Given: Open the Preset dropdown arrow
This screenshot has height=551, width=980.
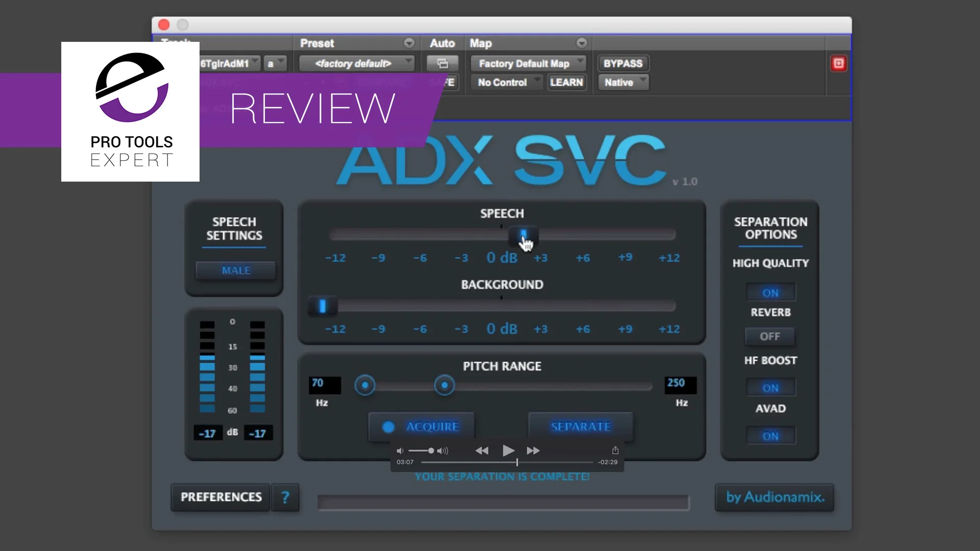Looking at the screenshot, I should (408, 43).
